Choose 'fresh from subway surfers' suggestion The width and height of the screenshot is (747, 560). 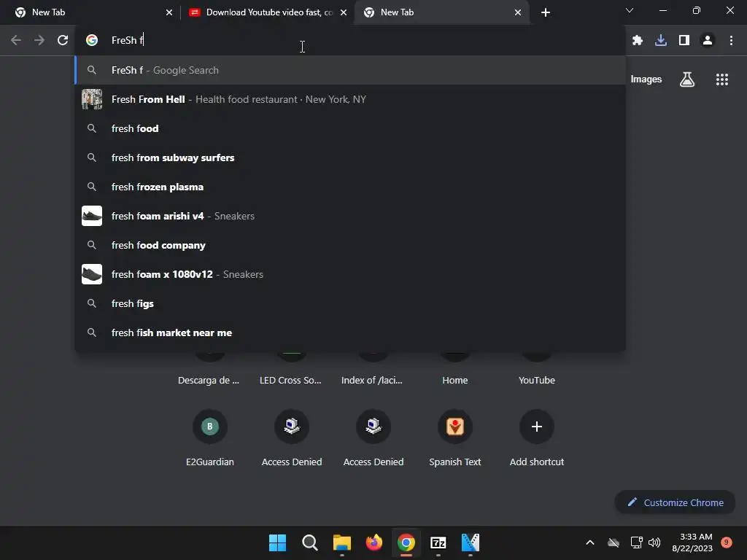click(x=350, y=157)
